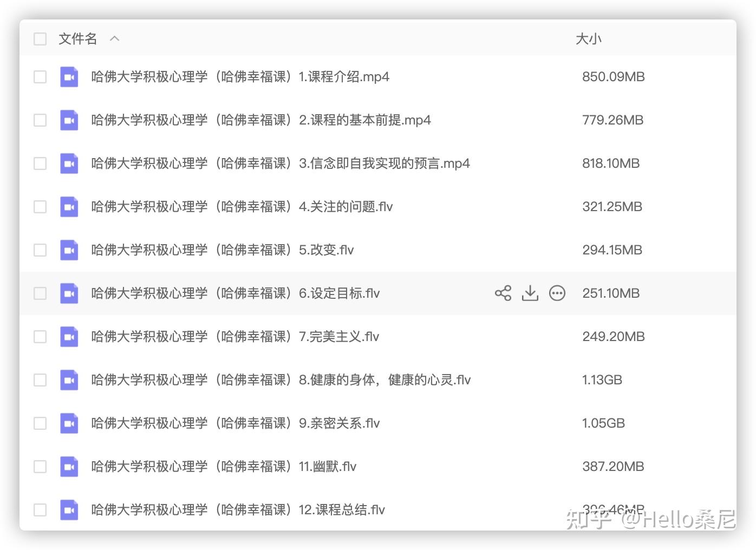Click the size value 249.20MB
Screen dimensions: 756x550
[x=614, y=337]
